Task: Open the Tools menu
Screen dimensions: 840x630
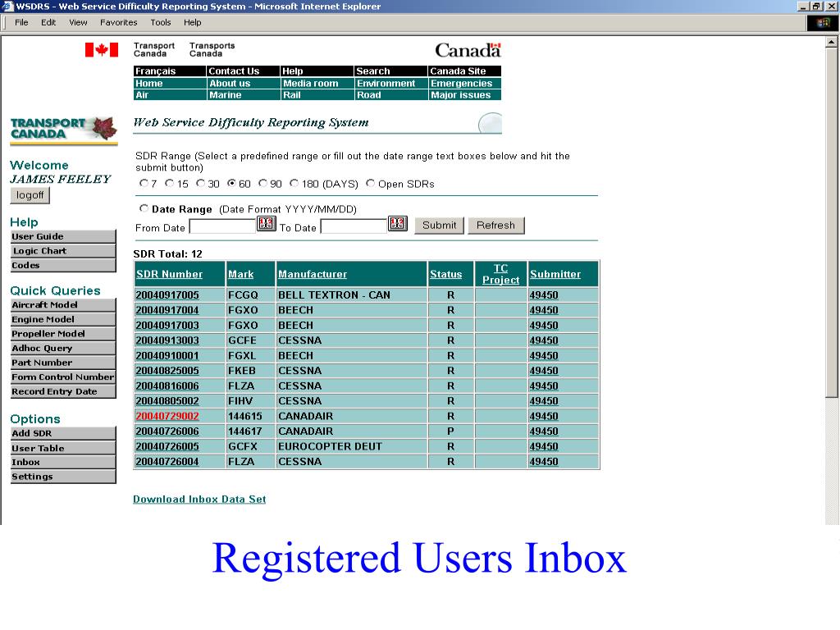Action: click(x=161, y=23)
